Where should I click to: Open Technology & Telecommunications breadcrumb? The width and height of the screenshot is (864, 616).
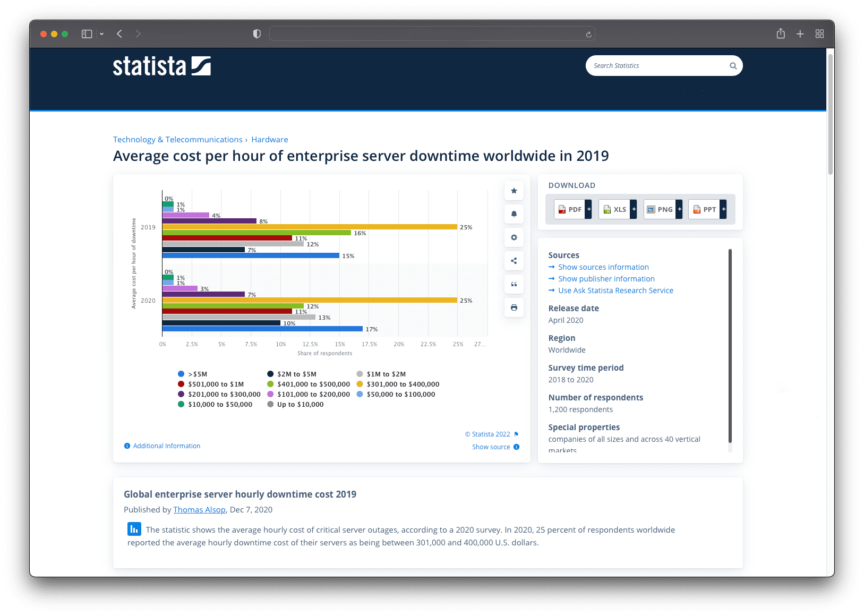[x=177, y=140]
